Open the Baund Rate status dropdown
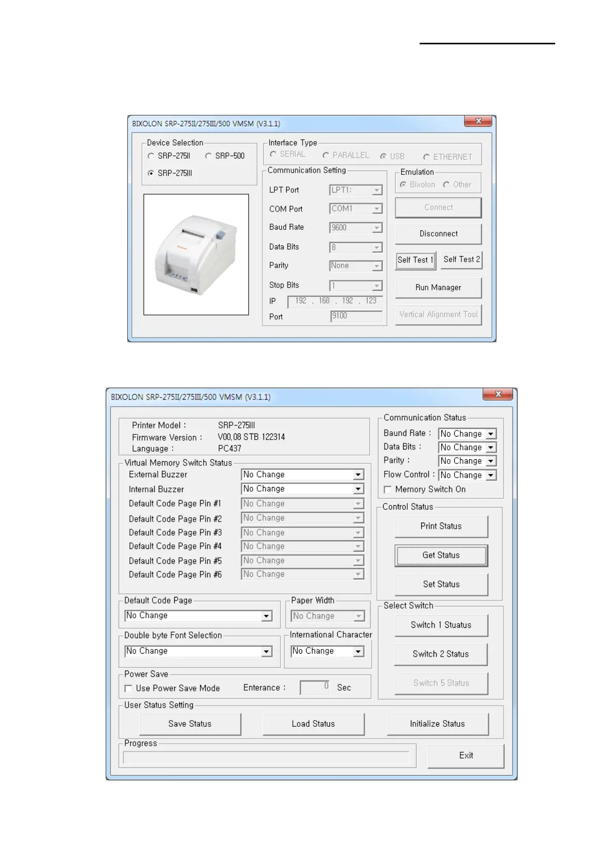Viewport: 614px width, 868px height. [468, 434]
